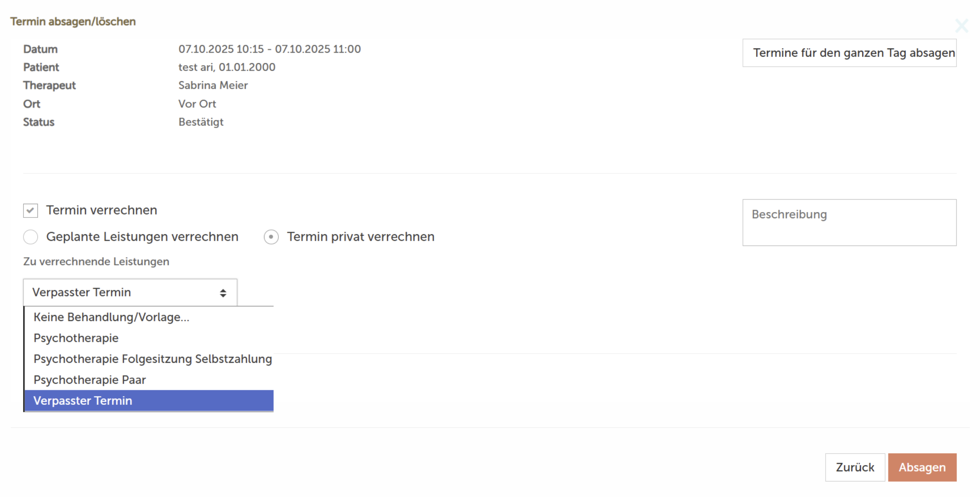The height and width of the screenshot is (497, 980).
Task: Close the Termin absagen/löschen dialog
Action: click(961, 26)
